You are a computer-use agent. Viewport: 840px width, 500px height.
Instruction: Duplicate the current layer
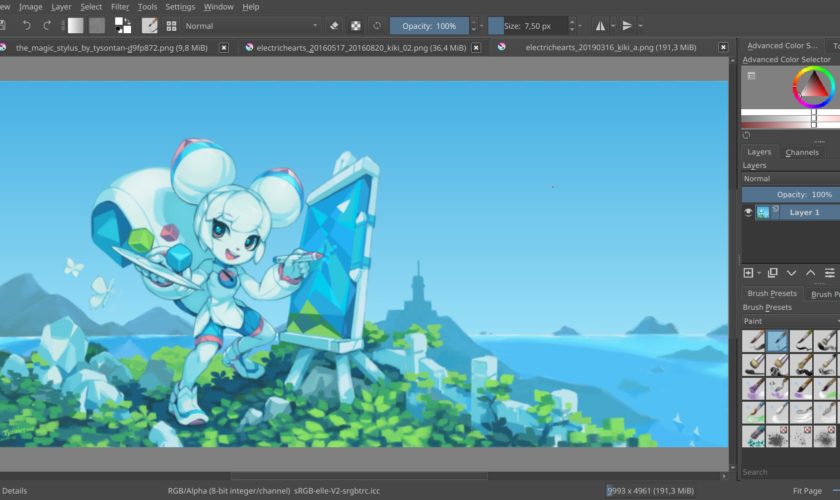tap(772, 272)
